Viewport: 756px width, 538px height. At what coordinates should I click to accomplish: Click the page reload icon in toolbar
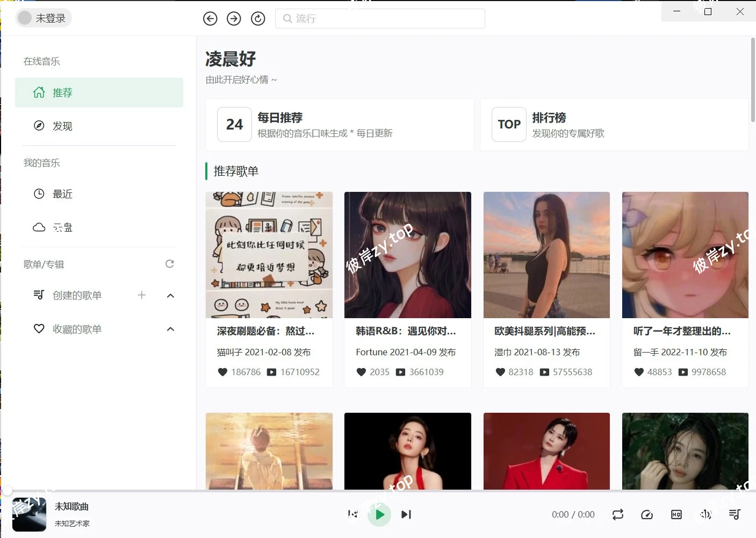click(x=258, y=18)
